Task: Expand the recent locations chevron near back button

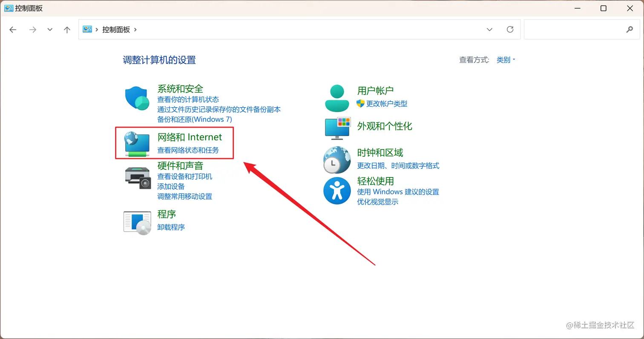Action: (49, 29)
